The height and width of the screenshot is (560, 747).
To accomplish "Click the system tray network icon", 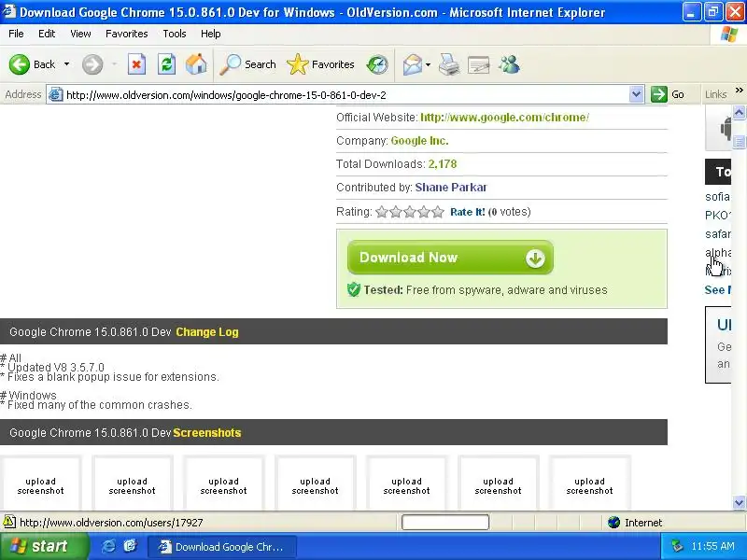I will (x=677, y=546).
